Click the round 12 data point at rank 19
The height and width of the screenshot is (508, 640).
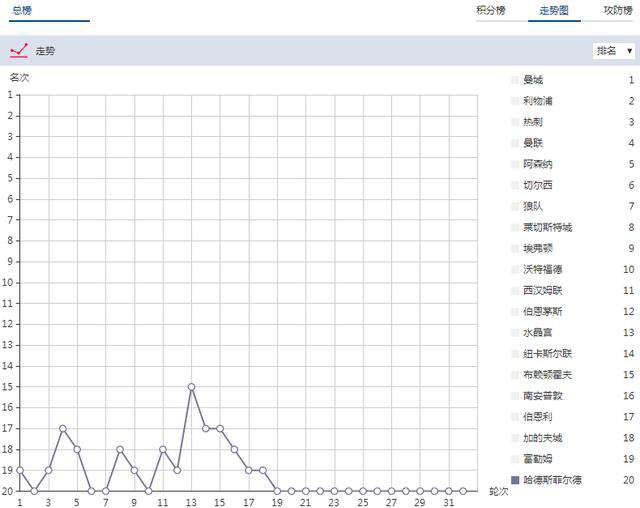point(177,470)
